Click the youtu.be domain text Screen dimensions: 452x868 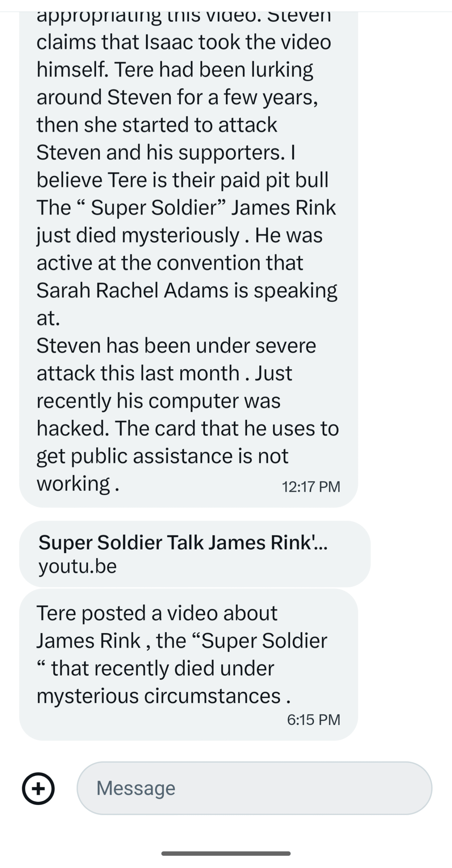[x=78, y=566]
